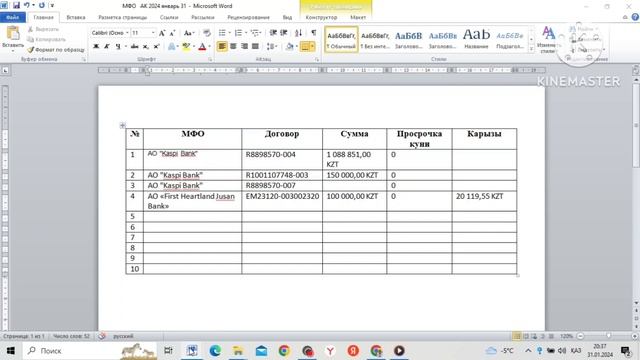
Task: Select center alignment button
Action: pos(233,47)
